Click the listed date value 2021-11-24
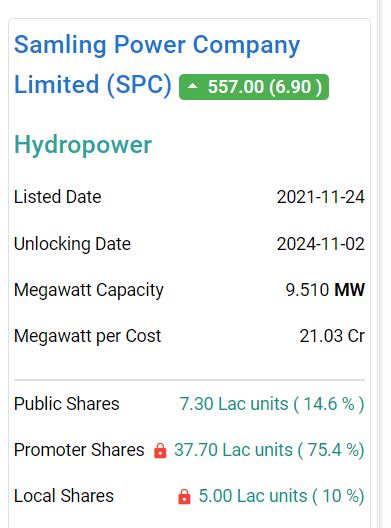 click(321, 197)
